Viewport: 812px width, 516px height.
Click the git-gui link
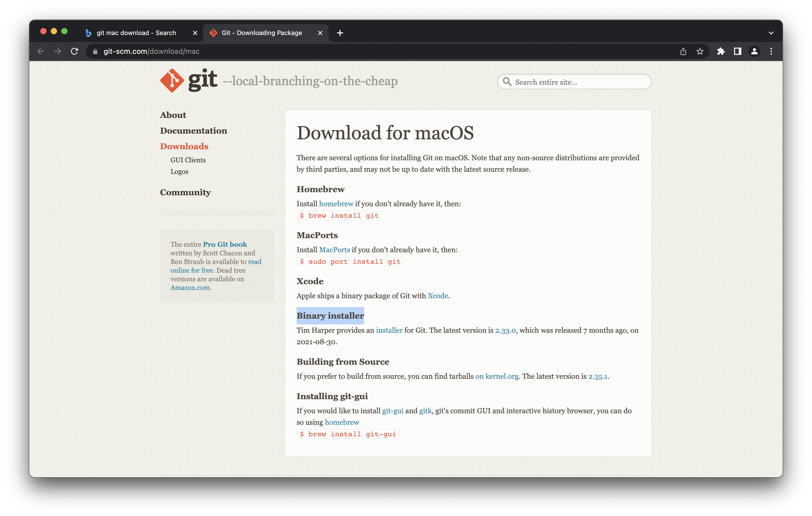(x=392, y=411)
